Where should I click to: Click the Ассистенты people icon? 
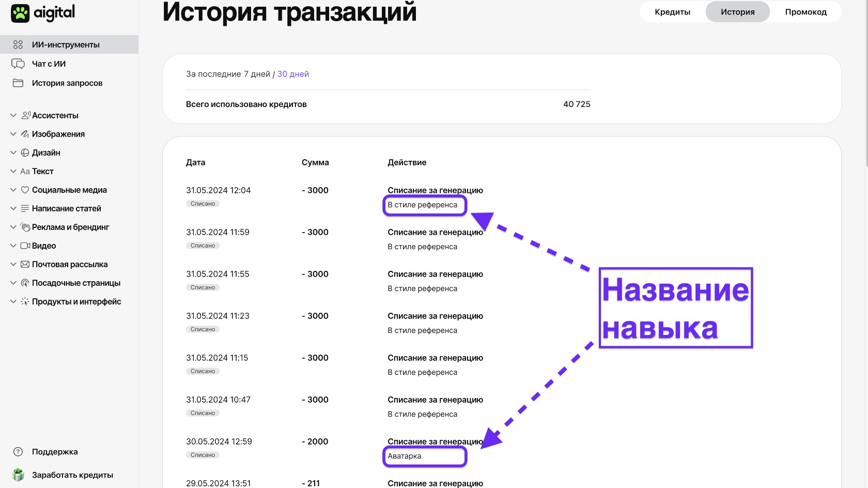click(x=25, y=115)
